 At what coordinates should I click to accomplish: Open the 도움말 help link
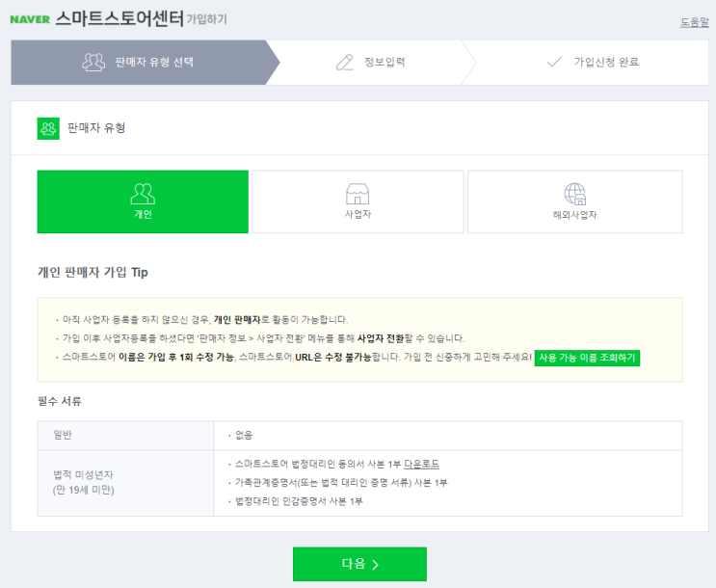click(x=694, y=21)
